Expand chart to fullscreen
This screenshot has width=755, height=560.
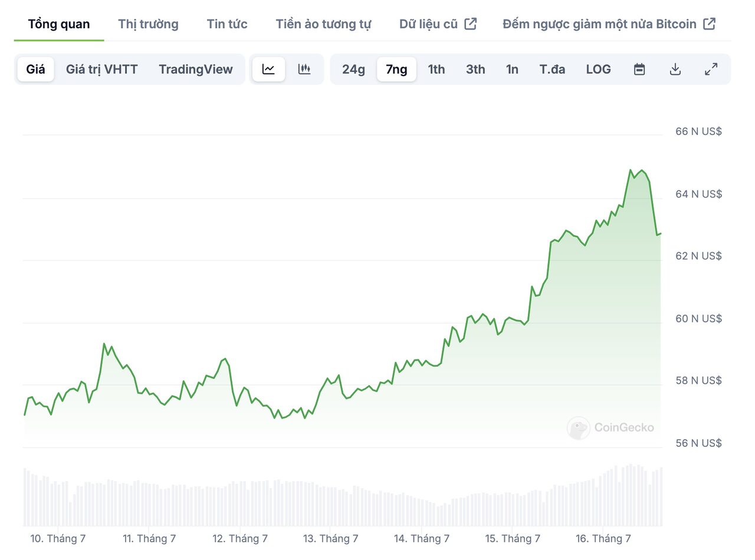(711, 69)
